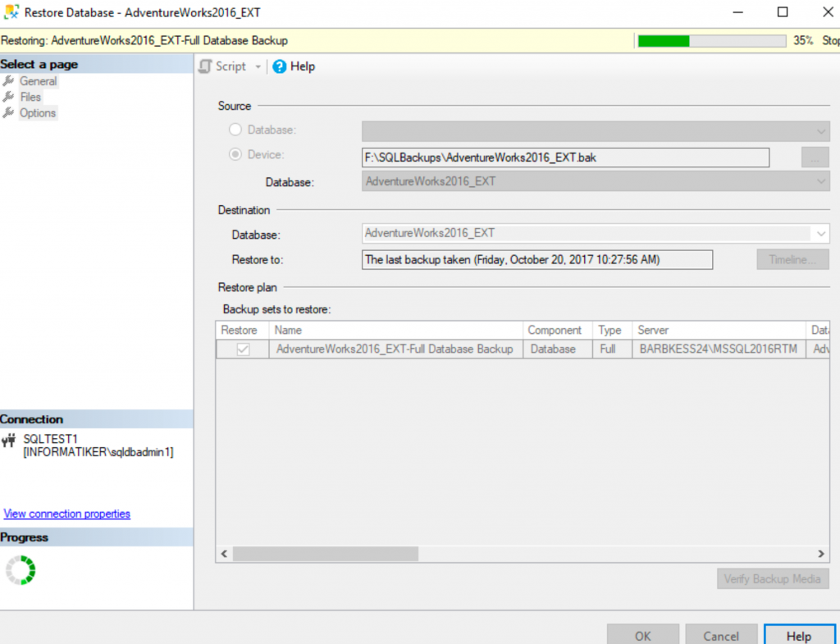Click the scroll left arrow of backup sets
The height and width of the screenshot is (644, 840).
225,554
